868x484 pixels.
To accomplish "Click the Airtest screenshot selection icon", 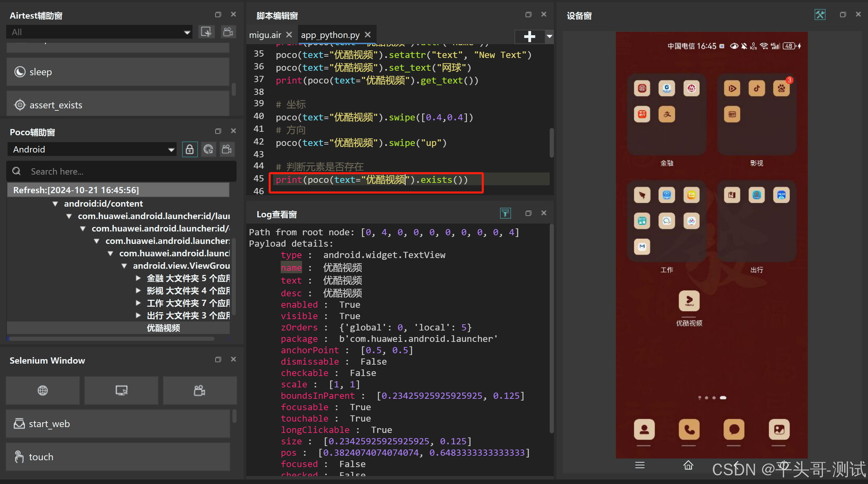I will (206, 32).
